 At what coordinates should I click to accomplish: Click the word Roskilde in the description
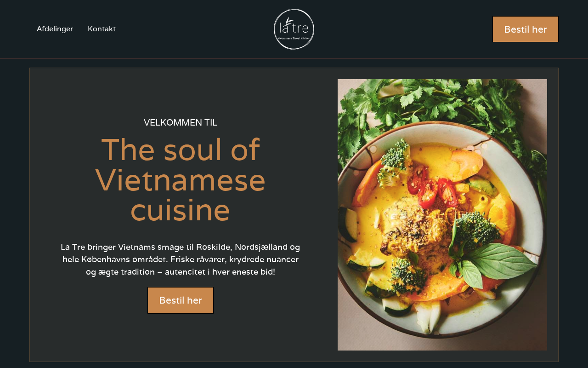213,247
